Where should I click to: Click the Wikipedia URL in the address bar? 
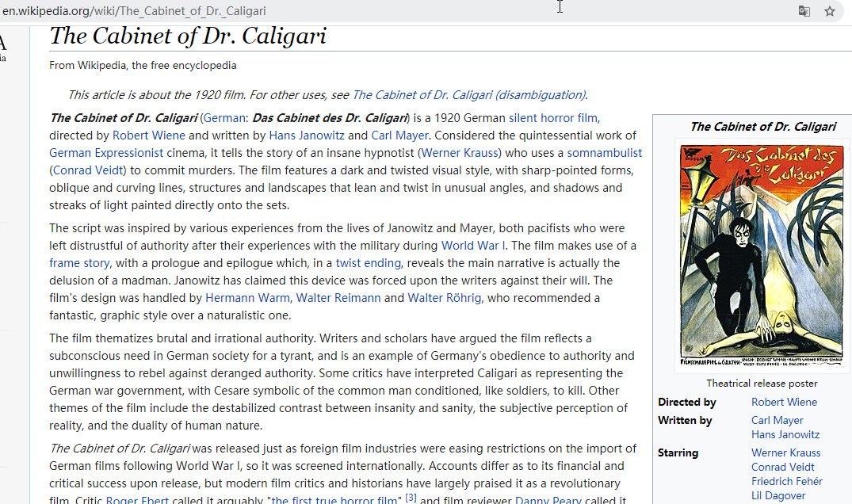(x=134, y=11)
